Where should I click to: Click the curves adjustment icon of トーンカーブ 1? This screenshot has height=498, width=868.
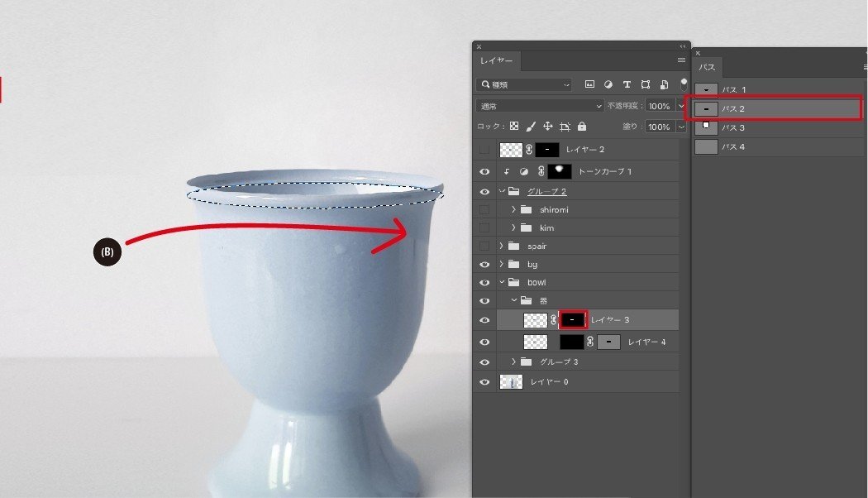click(x=523, y=172)
